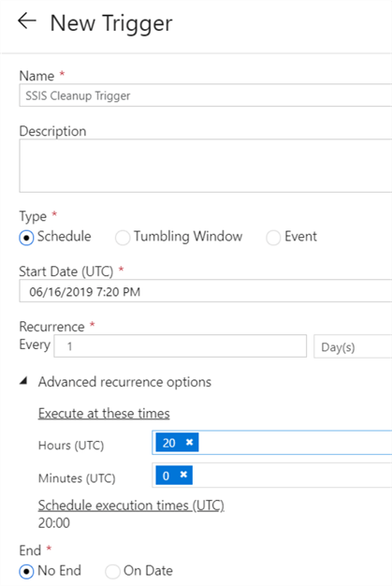392x586 pixels.
Task: Click the 0 minute tag
Action: tap(174, 475)
